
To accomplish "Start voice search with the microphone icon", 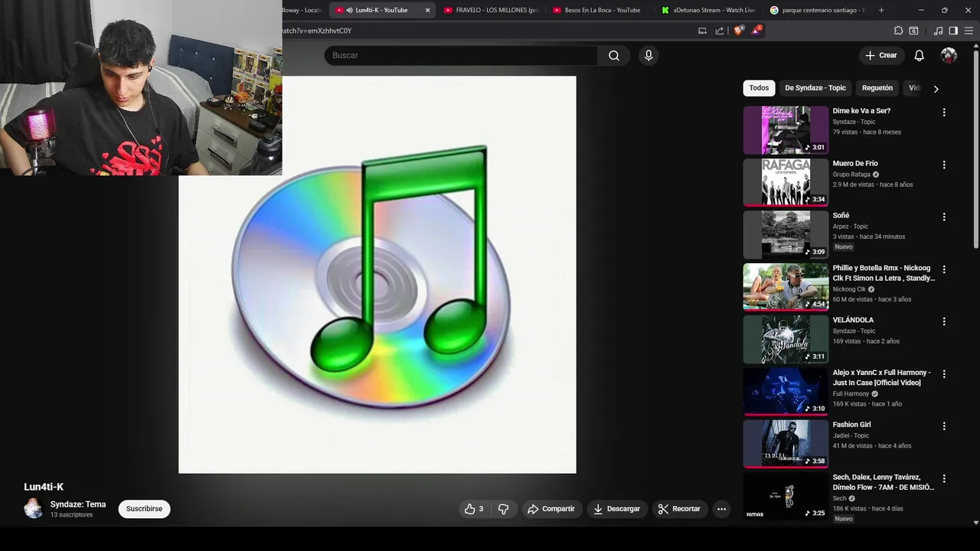I will (648, 55).
